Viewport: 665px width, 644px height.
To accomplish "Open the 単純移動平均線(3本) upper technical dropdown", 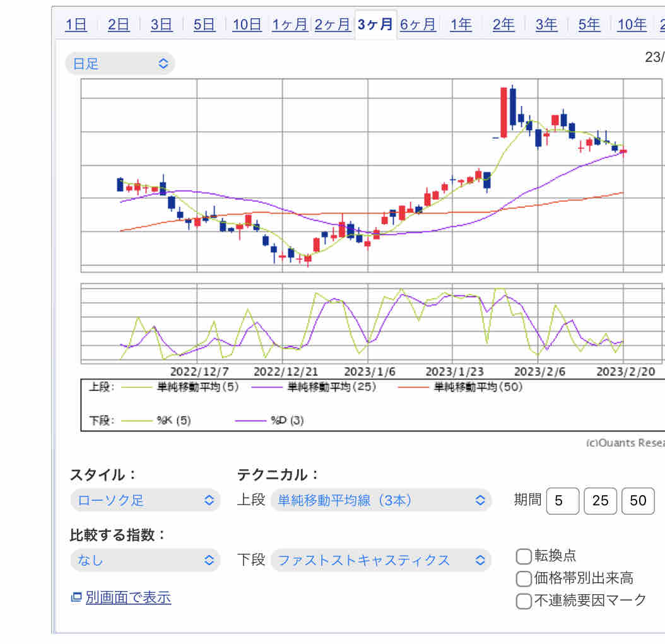I will click(x=381, y=500).
